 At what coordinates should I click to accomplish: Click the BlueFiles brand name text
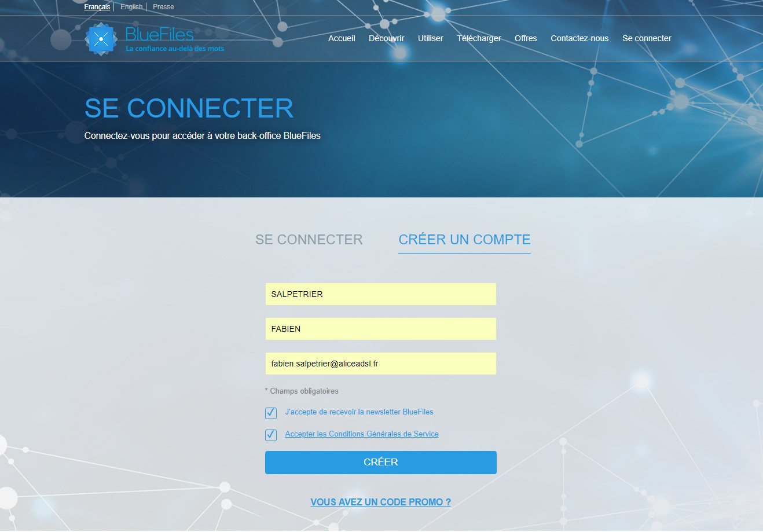point(160,34)
